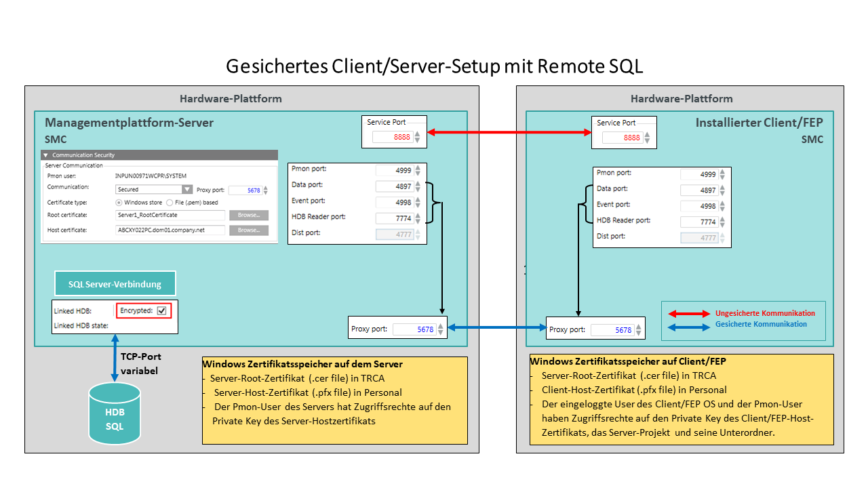Click the Client/FEP Event port stepper arrows

click(x=723, y=206)
